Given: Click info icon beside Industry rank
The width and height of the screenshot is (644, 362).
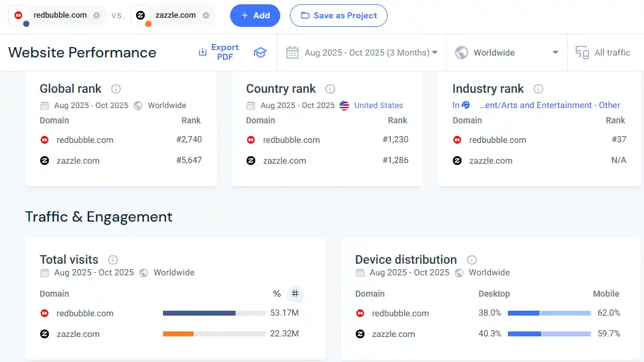Looking at the screenshot, I should pos(538,89).
